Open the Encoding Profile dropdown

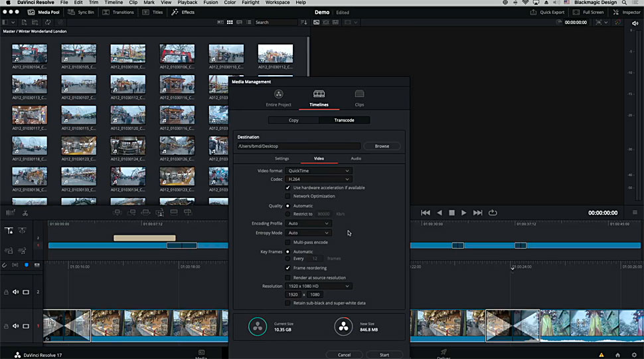[x=308, y=223]
